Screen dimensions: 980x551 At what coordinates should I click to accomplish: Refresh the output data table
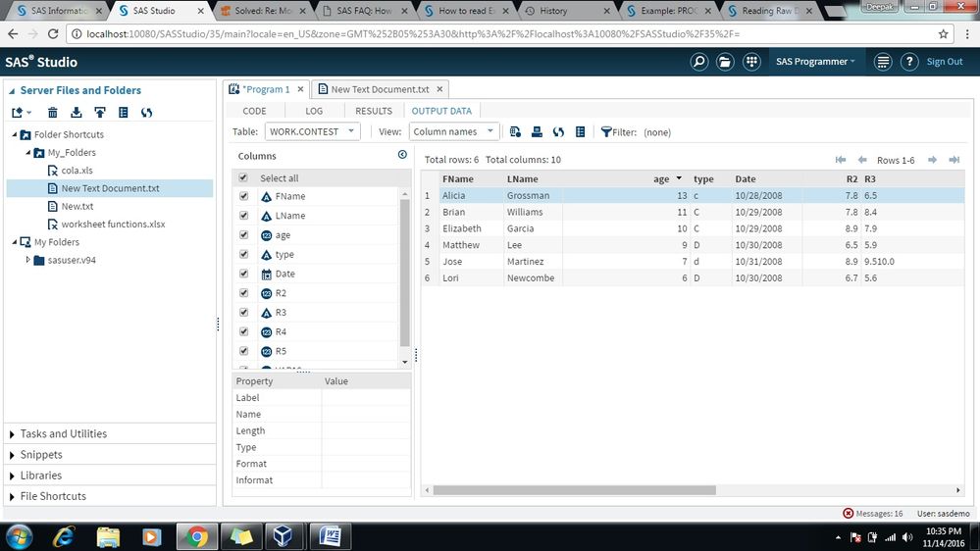click(x=559, y=131)
